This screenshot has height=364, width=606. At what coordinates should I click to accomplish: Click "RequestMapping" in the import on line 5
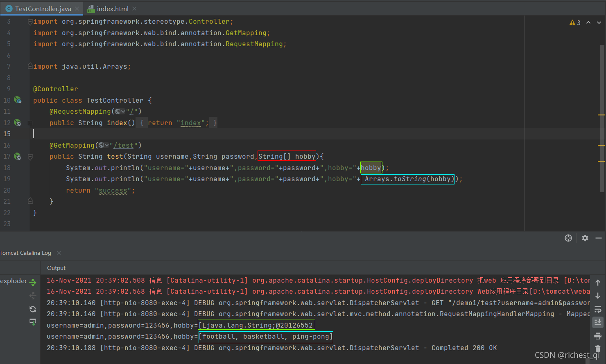(254, 44)
